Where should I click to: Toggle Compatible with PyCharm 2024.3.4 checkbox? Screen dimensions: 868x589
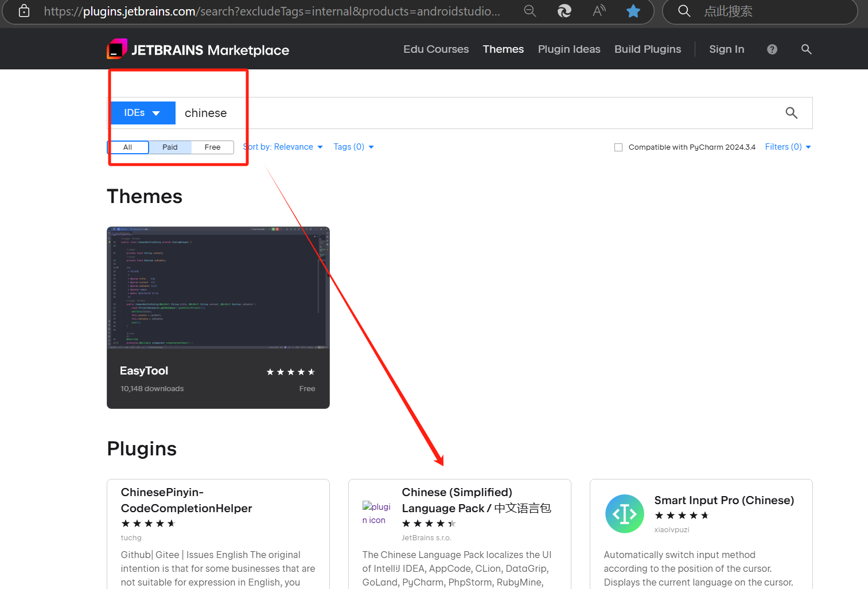(618, 147)
